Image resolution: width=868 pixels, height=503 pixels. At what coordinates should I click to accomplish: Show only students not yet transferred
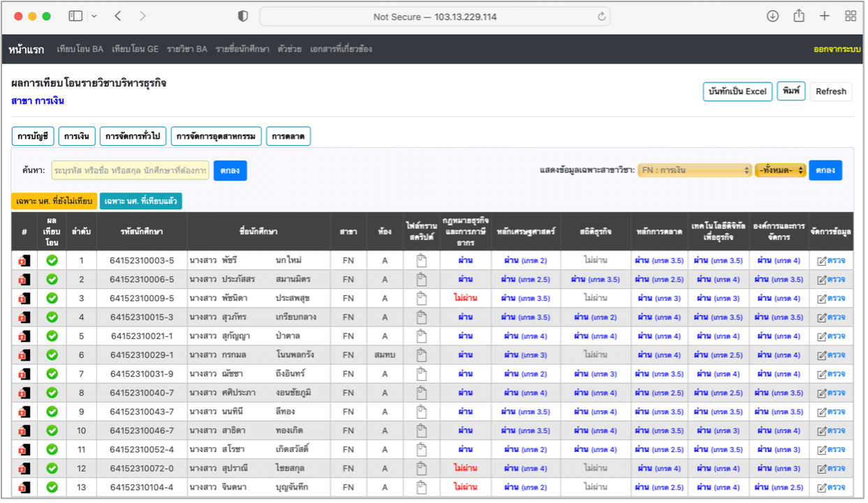click(54, 201)
